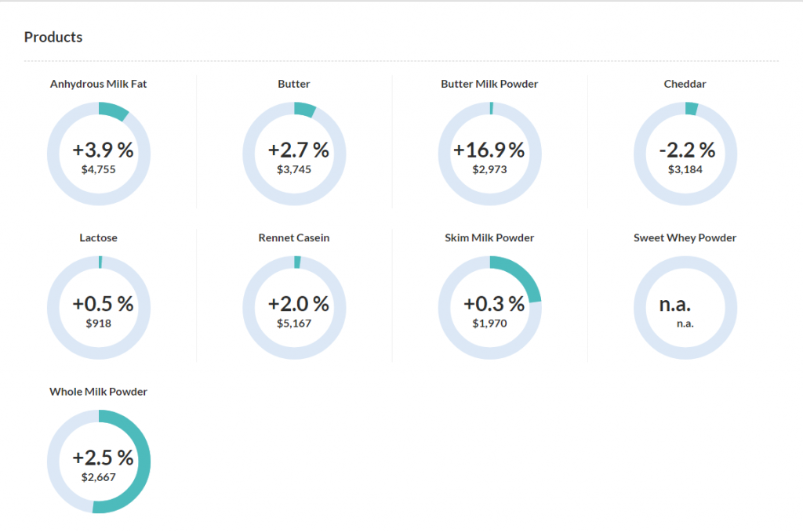Screen dimensions: 803x532
Task: Select the Sweet Whey Powder label
Action: [x=685, y=237]
